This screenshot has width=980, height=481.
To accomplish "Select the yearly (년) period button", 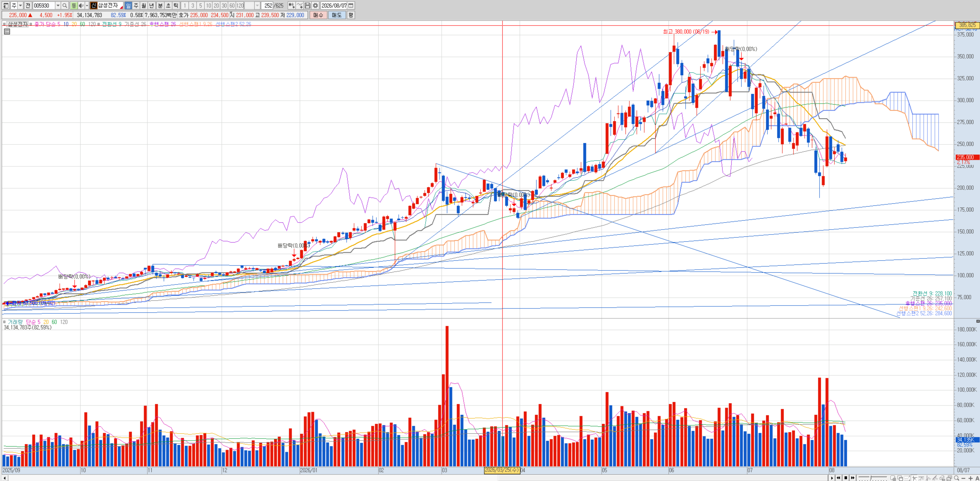I will (152, 5).
